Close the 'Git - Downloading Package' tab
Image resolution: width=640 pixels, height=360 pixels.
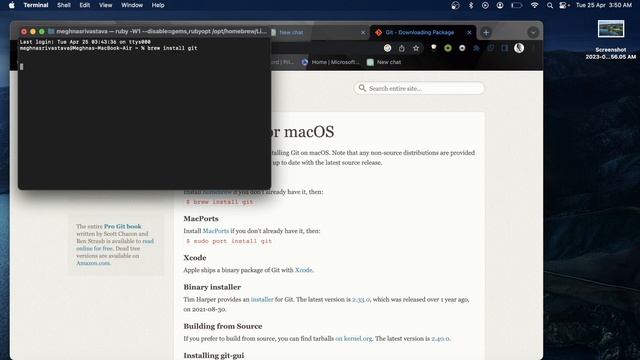(469, 32)
